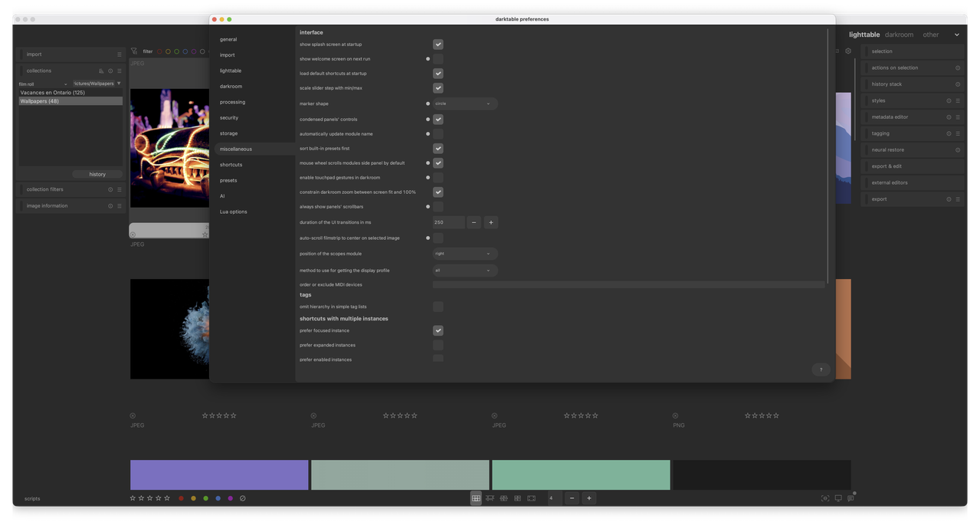
Task: Open collection filters presets menu icon
Action: (120, 189)
